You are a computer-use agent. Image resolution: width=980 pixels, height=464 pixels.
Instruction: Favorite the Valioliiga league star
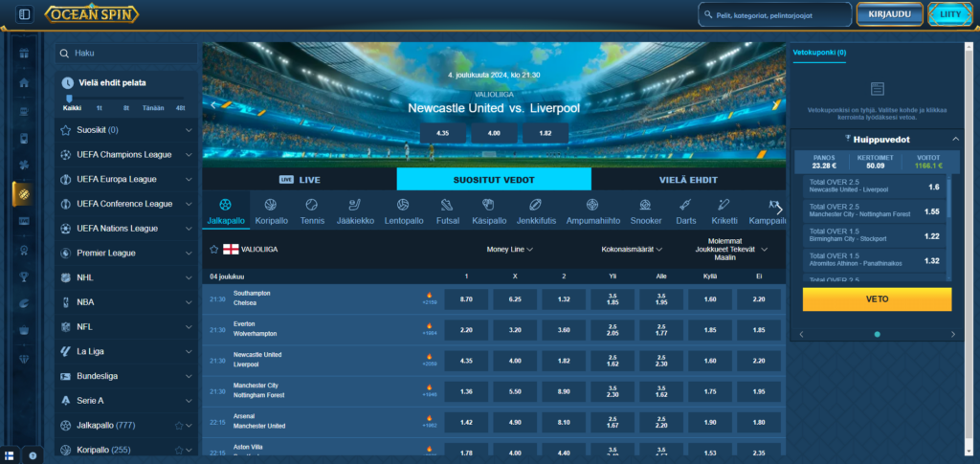[x=213, y=249]
